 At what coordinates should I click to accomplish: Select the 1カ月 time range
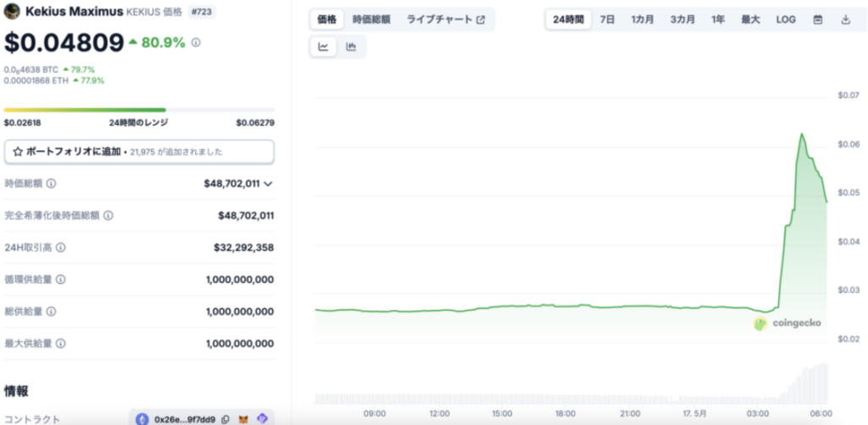[643, 20]
